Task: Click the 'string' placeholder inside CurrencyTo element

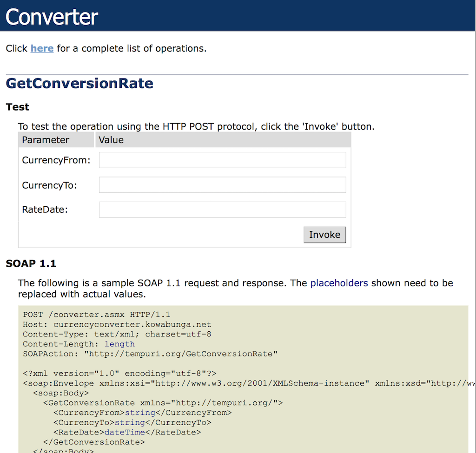Action: pos(129,422)
